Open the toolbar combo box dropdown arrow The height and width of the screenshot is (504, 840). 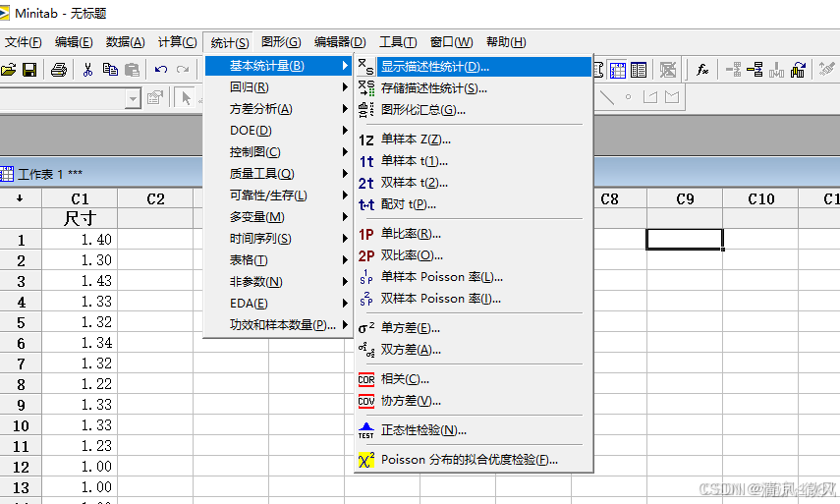pyautogui.click(x=133, y=98)
